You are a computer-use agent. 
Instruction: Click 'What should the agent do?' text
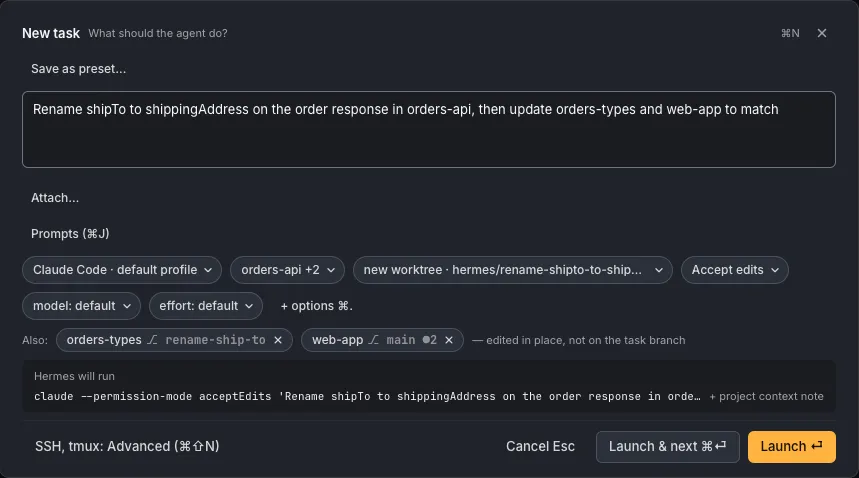tap(158, 33)
